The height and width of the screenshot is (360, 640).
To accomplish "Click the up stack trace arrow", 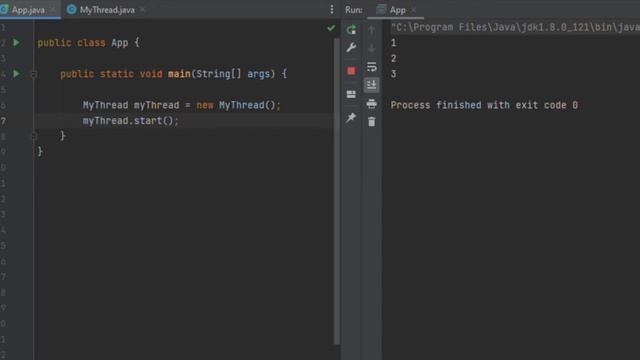I will 371,29.
